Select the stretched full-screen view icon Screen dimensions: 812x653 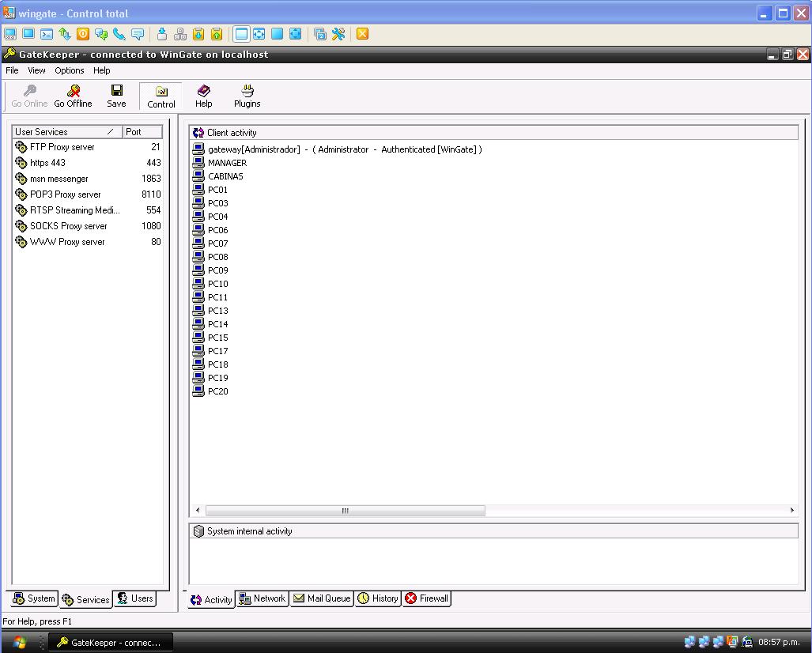295,34
